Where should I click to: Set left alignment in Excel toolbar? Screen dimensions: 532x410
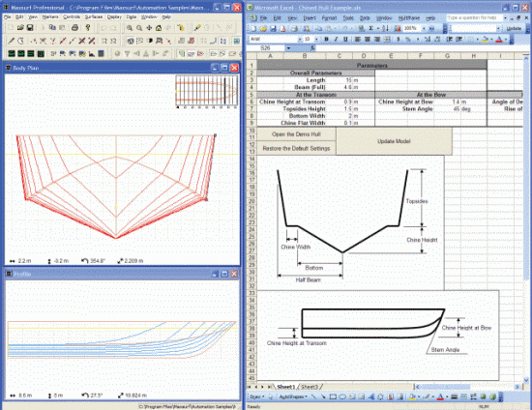[x=358, y=40]
